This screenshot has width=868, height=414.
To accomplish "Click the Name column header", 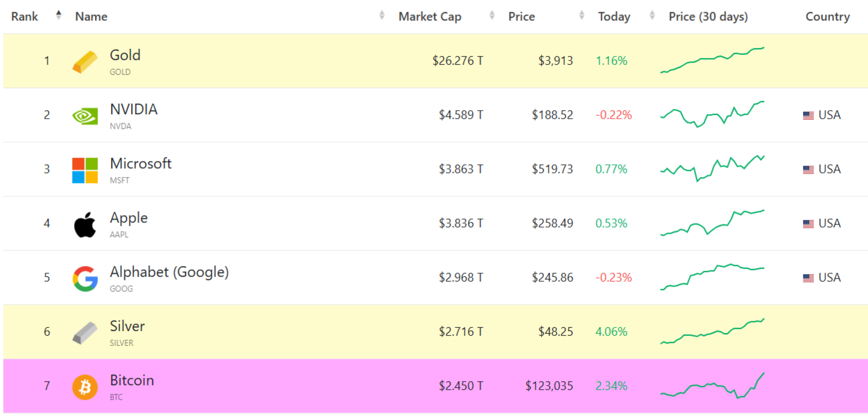I will 91,16.
